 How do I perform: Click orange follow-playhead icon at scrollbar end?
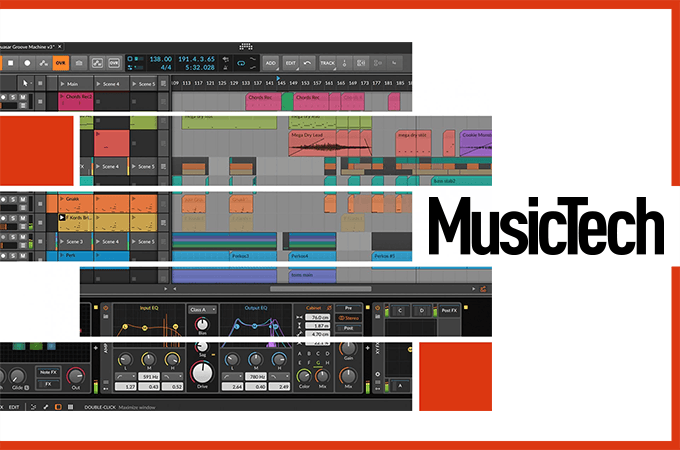pos(484,289)
